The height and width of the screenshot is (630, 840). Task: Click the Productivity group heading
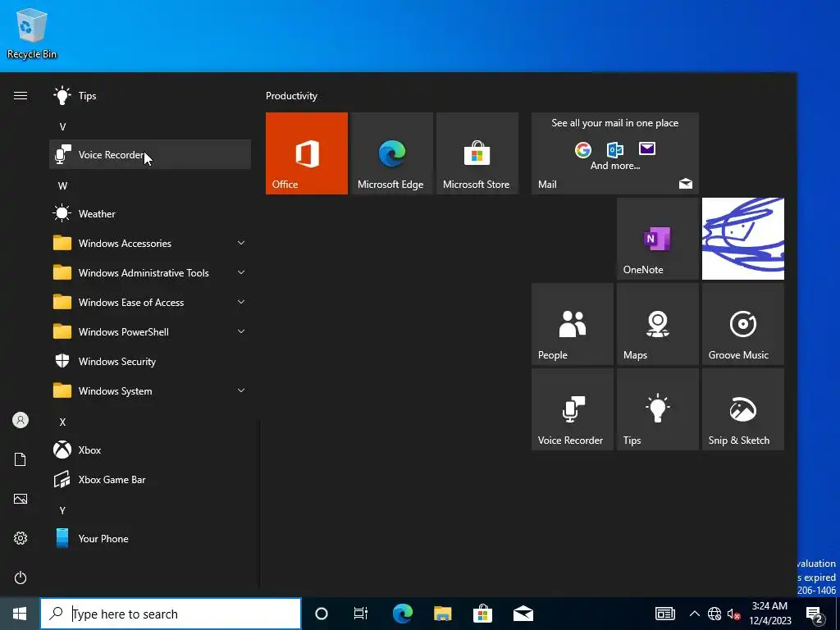point(291,96)
